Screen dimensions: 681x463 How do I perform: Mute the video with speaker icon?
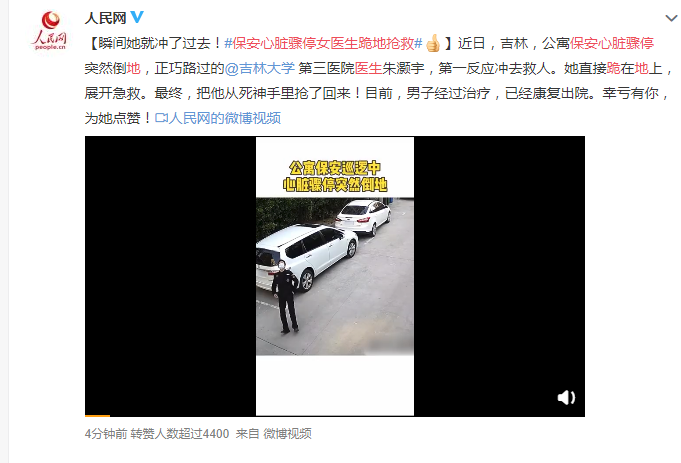pos(566,397)
